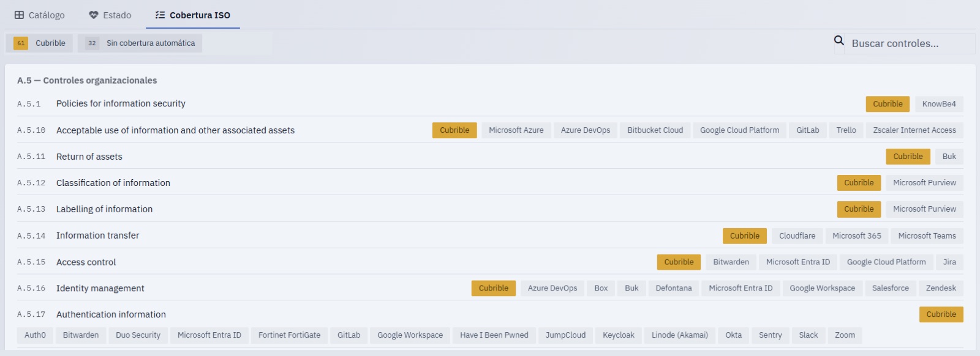Click the Zscaler Internet Access tag
This screenshot has width=980, height=356.
914,130
